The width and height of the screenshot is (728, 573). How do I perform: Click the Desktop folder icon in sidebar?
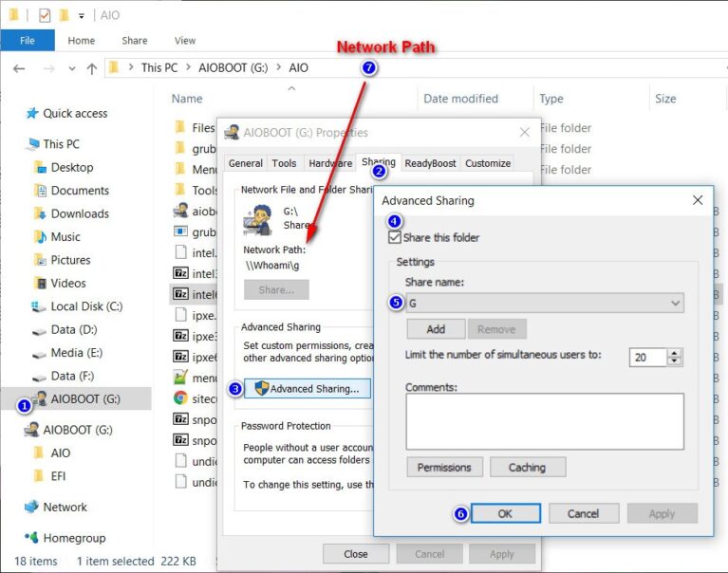pos(41,167)
